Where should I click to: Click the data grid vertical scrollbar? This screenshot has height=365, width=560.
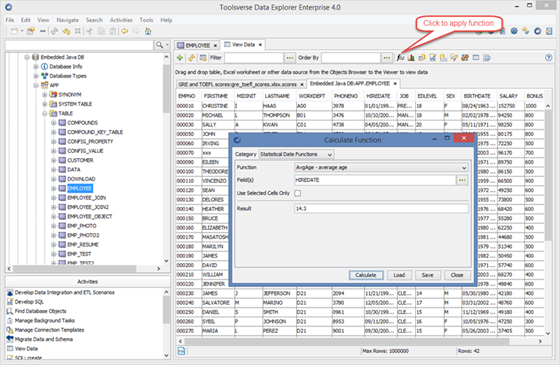pyautogui.click(x=548, y=175)
